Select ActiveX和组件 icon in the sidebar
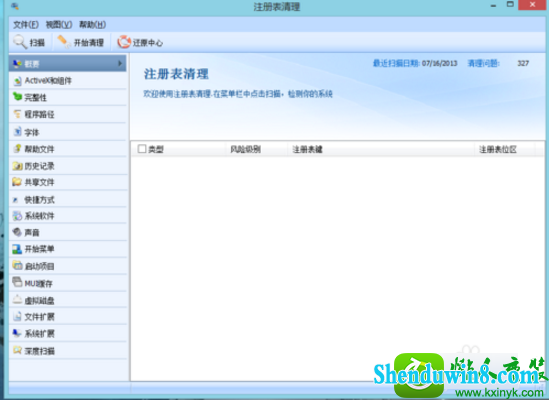 [x=17, y=81]
